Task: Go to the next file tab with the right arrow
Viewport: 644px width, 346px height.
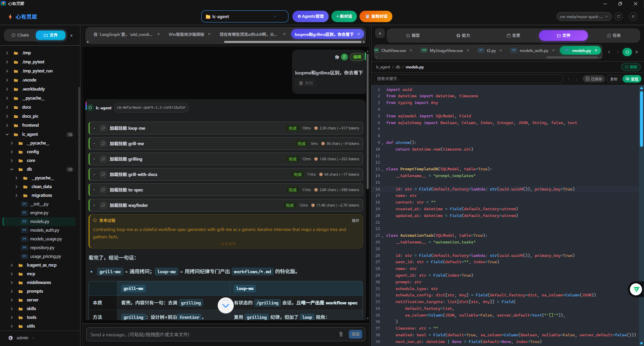Action: tap(618, 52)
